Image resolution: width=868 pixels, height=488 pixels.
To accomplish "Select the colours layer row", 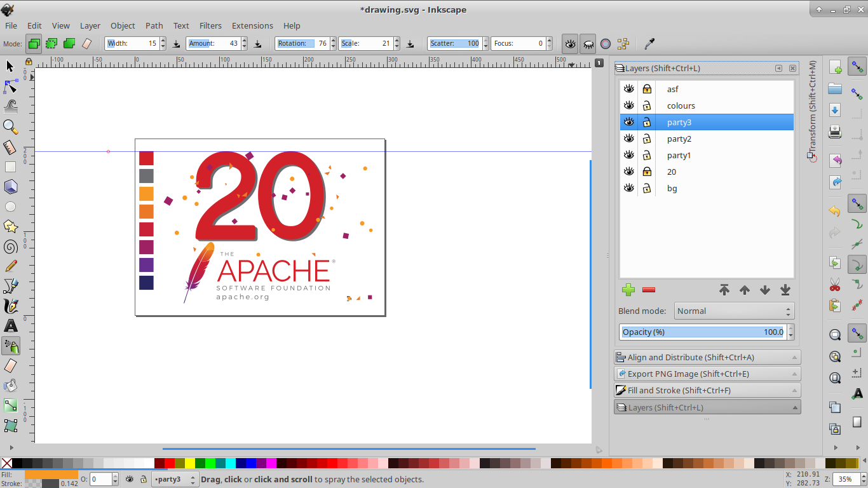I will click(707, 105).
